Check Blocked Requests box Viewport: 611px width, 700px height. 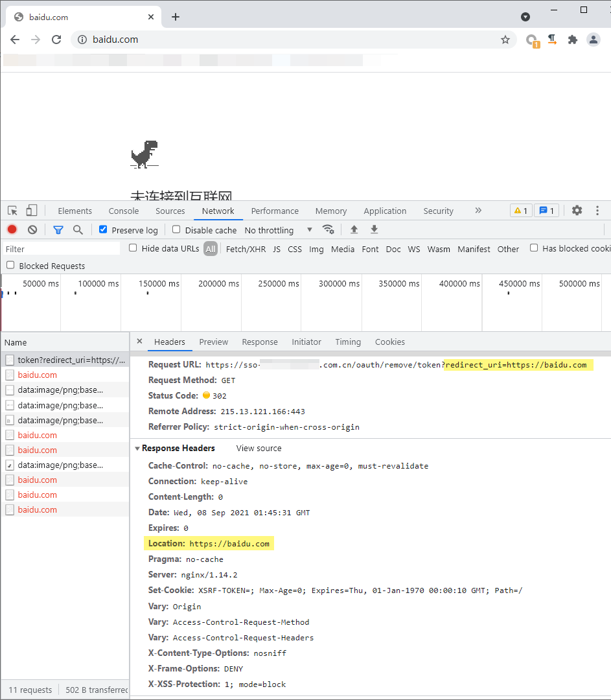(10, 265)
